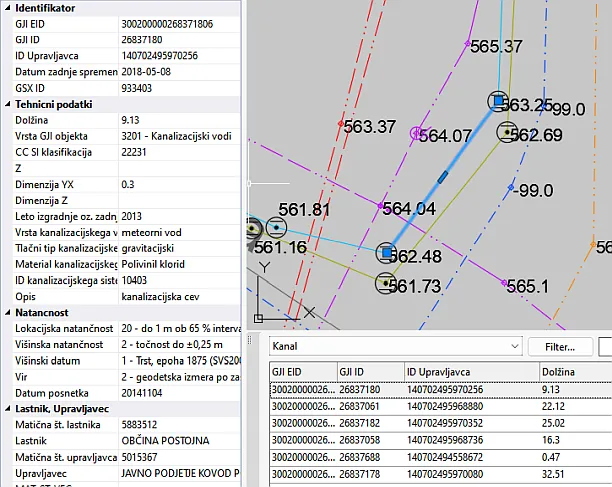Click the manhole symbol at elevation 563.25
Viewport: 612px width, 487px height.
(x=497, y=100)
